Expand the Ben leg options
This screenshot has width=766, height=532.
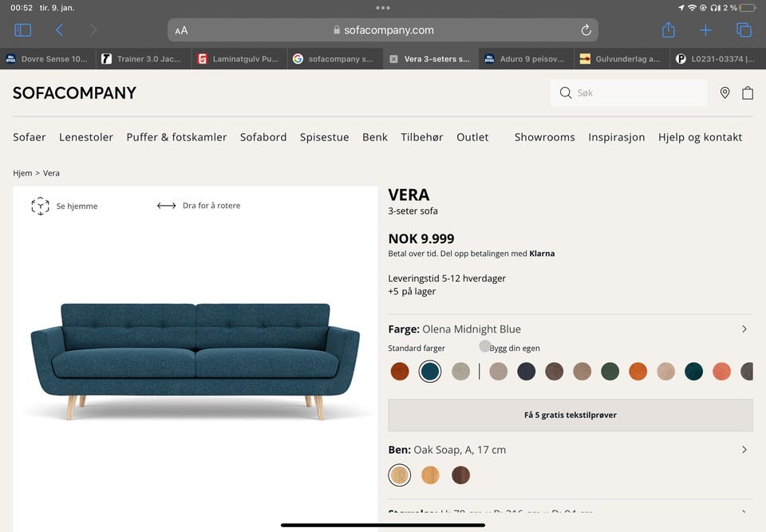click(744, 449)
